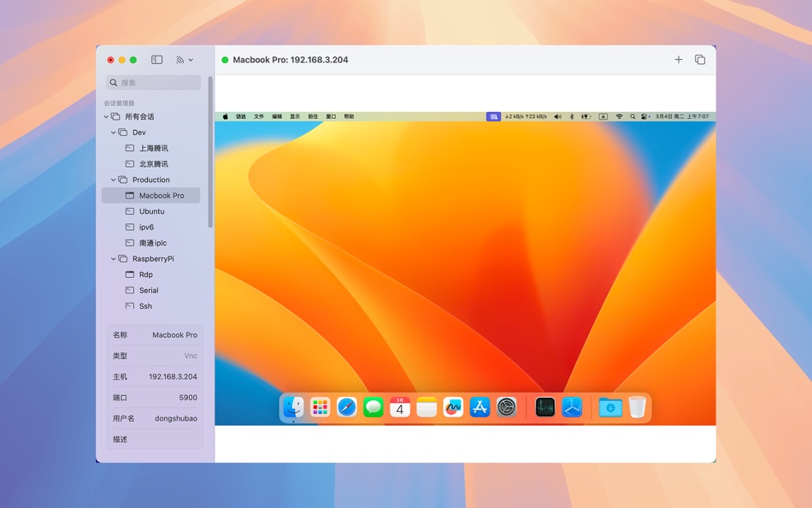812x508 pixels.
Task: Click the port value 5900
Action: [188, 398]
